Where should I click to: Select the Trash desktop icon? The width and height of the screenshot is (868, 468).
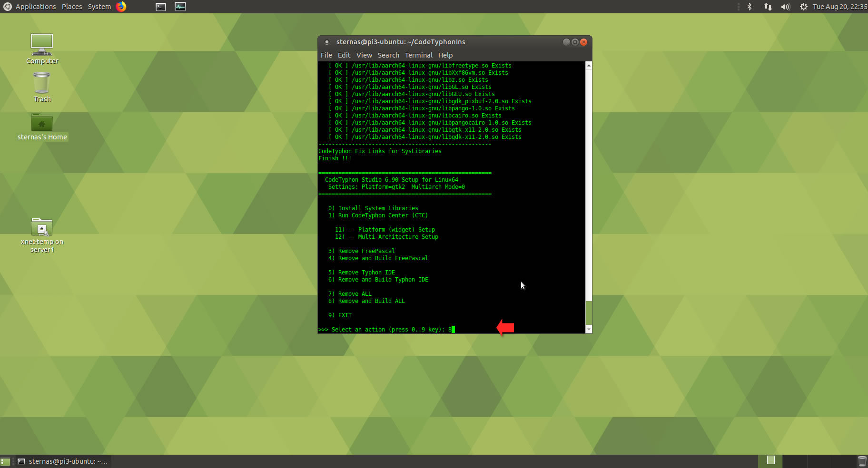pyautogui.click(x=42, y=88)
